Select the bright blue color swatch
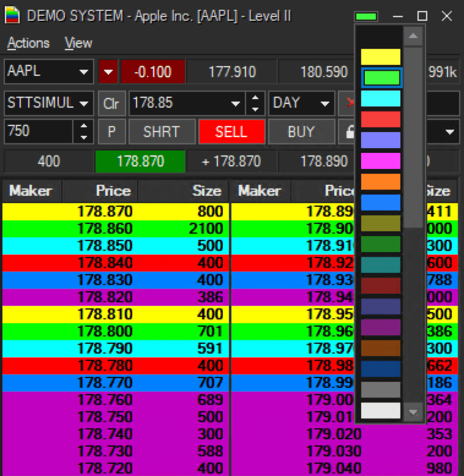 381,203
